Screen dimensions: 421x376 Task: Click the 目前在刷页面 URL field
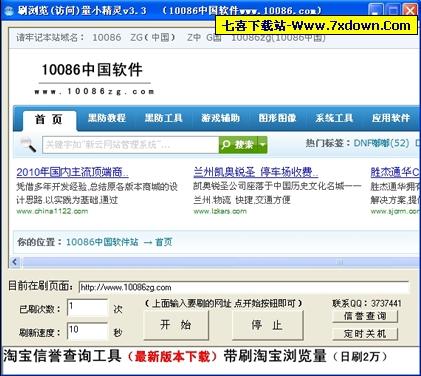coord(243,287)
